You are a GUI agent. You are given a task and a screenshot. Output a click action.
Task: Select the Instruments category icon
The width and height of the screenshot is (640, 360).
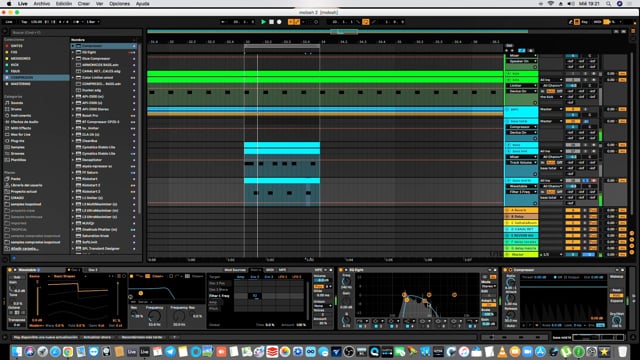[x=7, y=116]
